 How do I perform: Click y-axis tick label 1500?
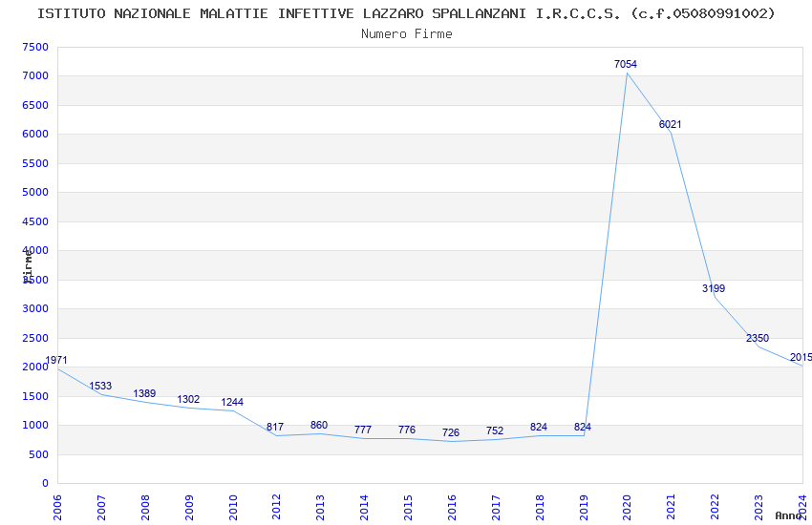35,397
